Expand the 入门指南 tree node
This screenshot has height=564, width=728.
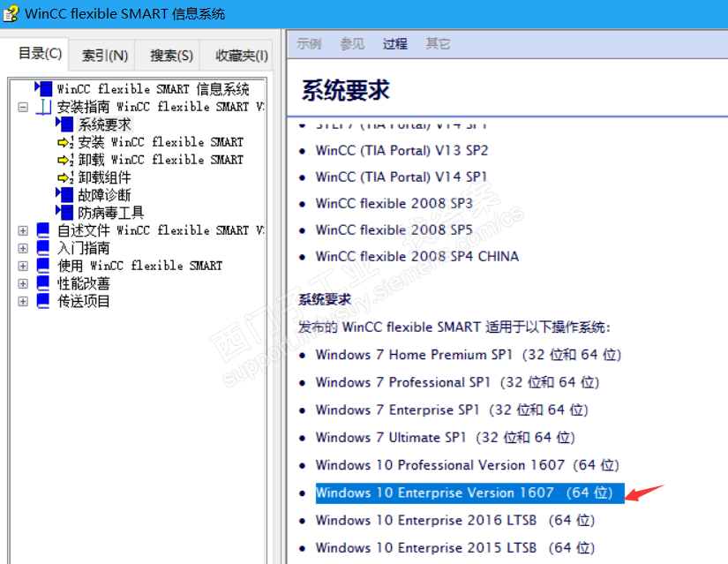point(23,248)
